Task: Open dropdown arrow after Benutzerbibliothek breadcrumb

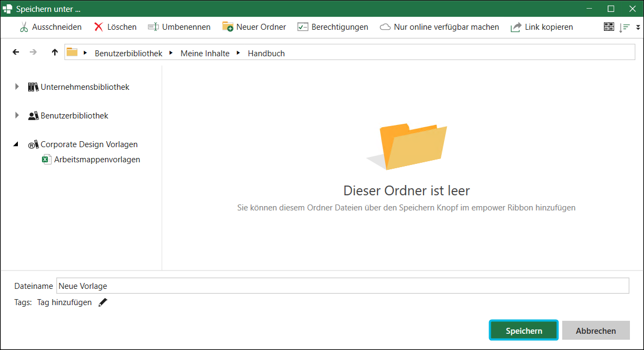Action: click(171, 53)
